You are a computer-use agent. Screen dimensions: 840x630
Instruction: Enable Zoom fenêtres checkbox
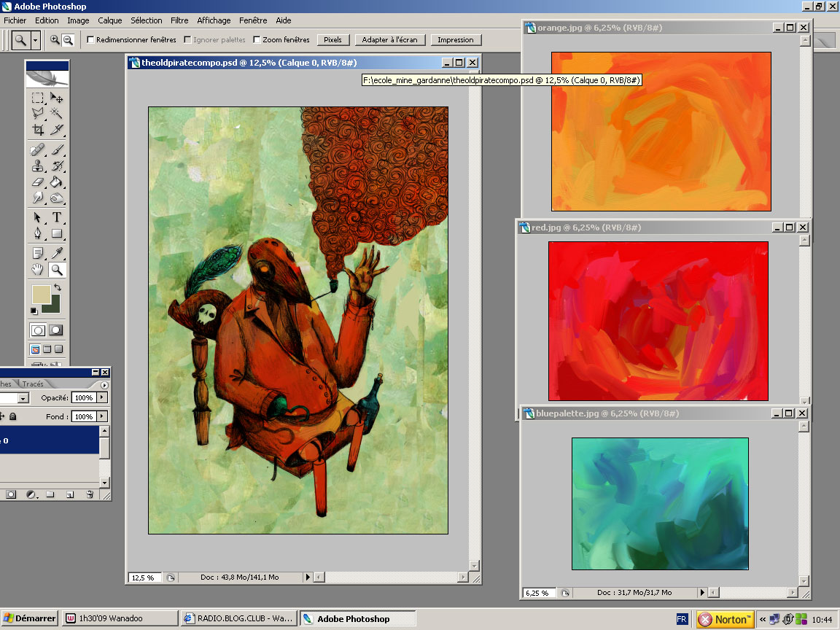(257, 39)
